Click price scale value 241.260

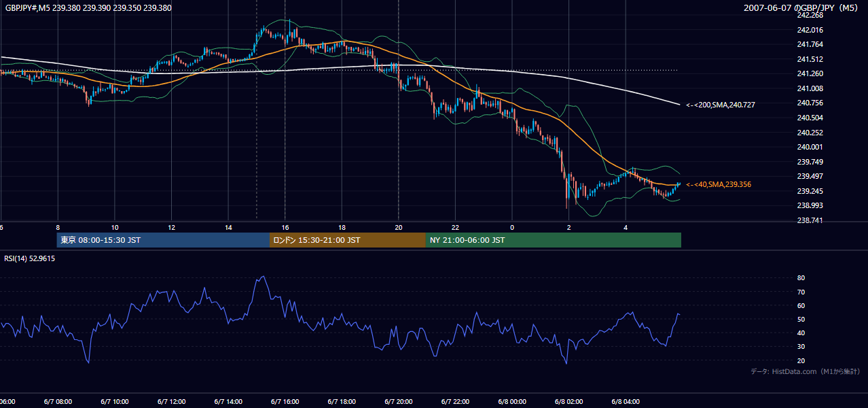810,73
